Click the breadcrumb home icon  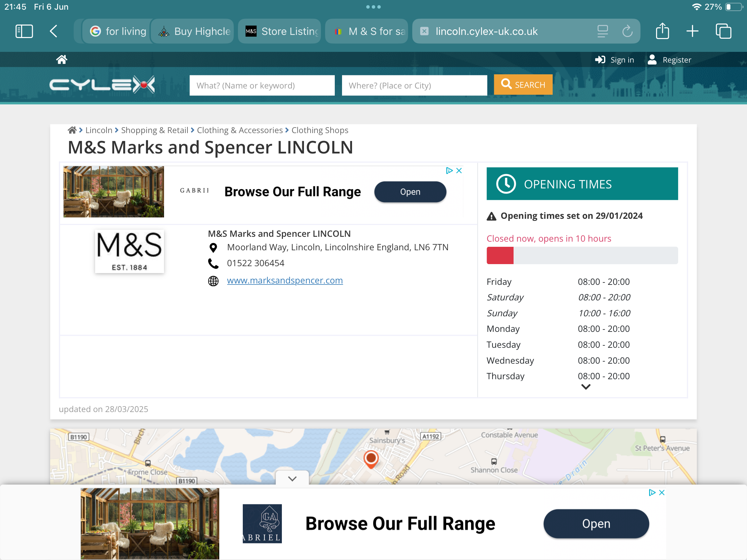[x=72, y=130]
